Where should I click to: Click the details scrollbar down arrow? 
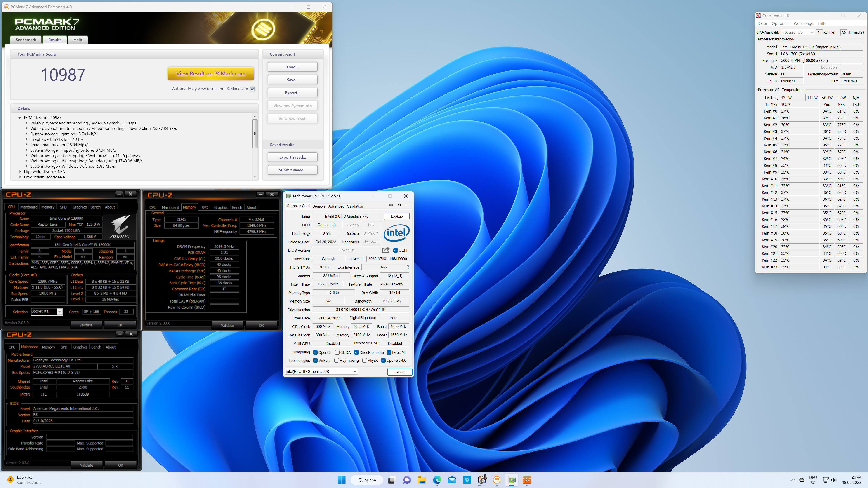click(255, 176)
